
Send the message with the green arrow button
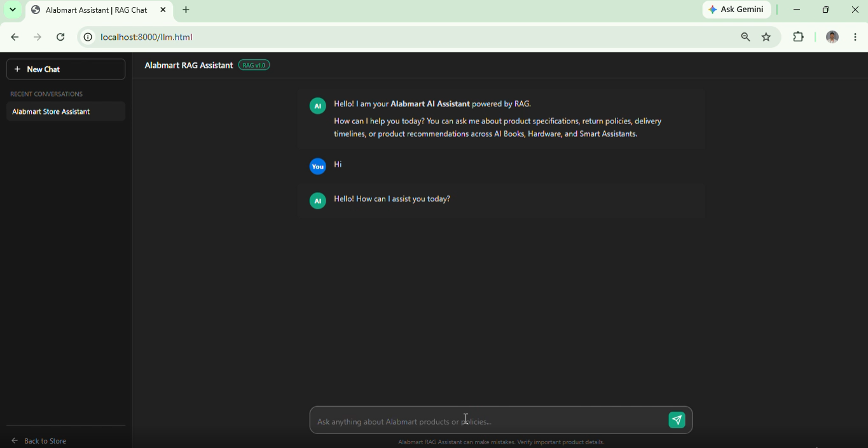pos(677,420)
